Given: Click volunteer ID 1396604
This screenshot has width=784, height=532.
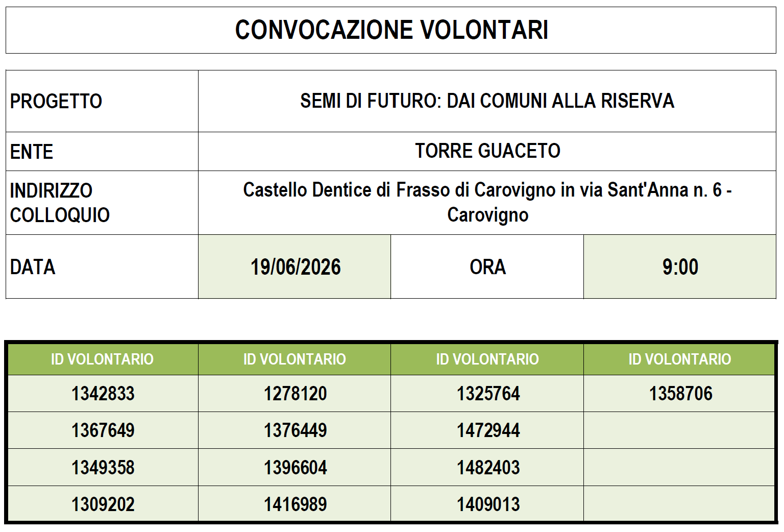Looking at the screenshot, I should pyautogui.click(x=295, y=467).
